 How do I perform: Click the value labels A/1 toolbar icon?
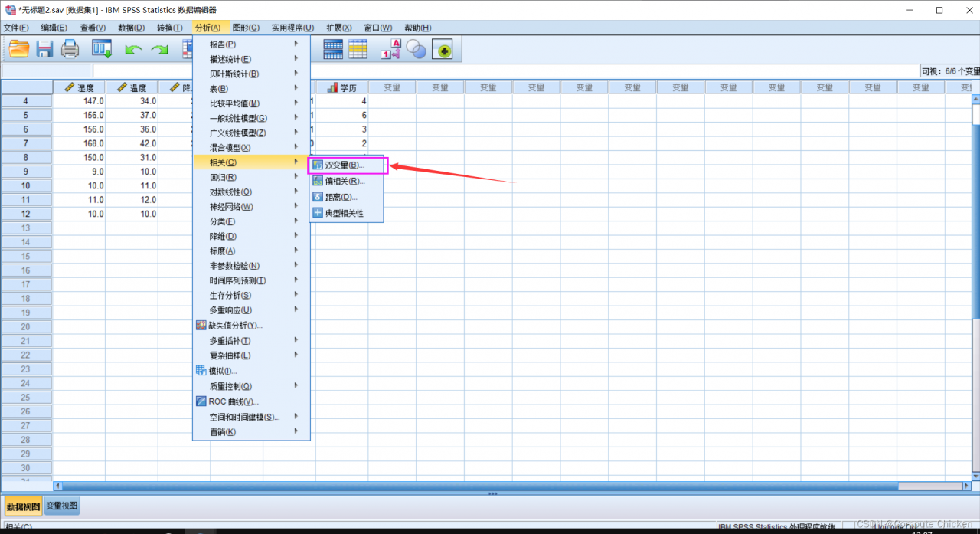pos(390,49)
